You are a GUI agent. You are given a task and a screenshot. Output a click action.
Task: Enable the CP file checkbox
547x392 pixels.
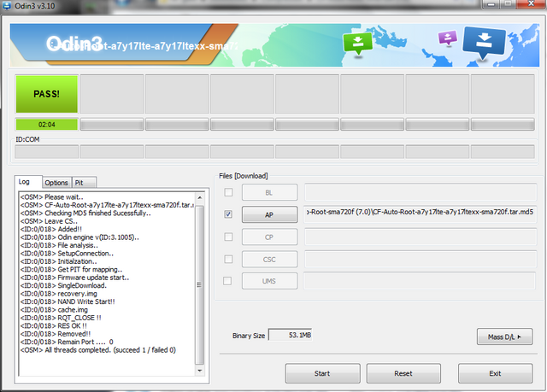point(228,237)
